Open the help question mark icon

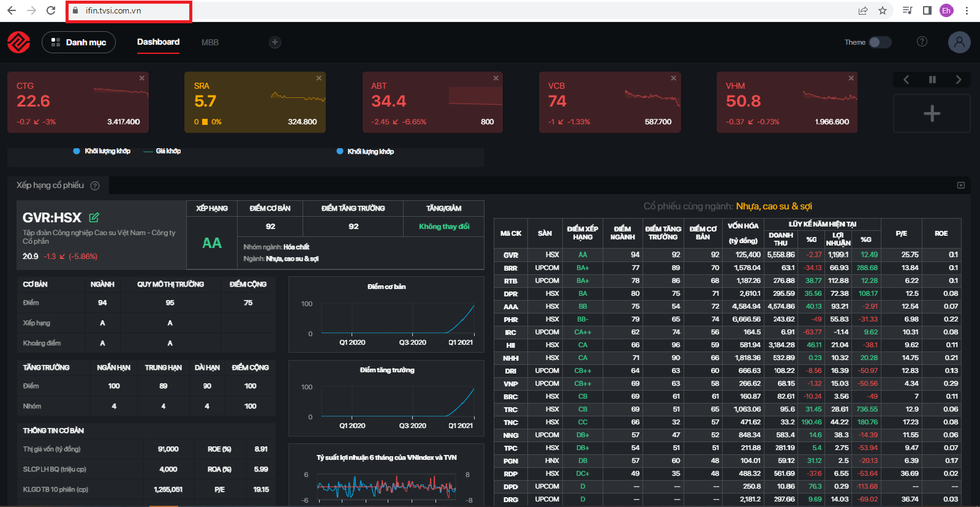click(x=922, y=42)
